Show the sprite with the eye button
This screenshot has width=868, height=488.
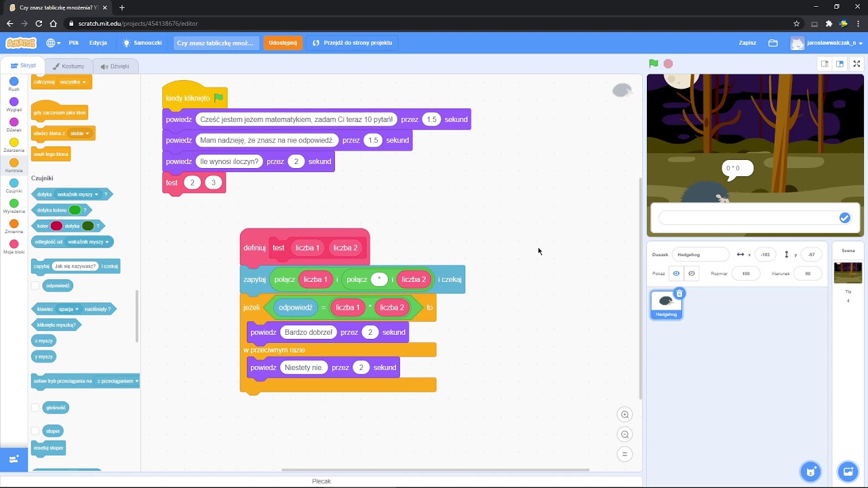676,273
